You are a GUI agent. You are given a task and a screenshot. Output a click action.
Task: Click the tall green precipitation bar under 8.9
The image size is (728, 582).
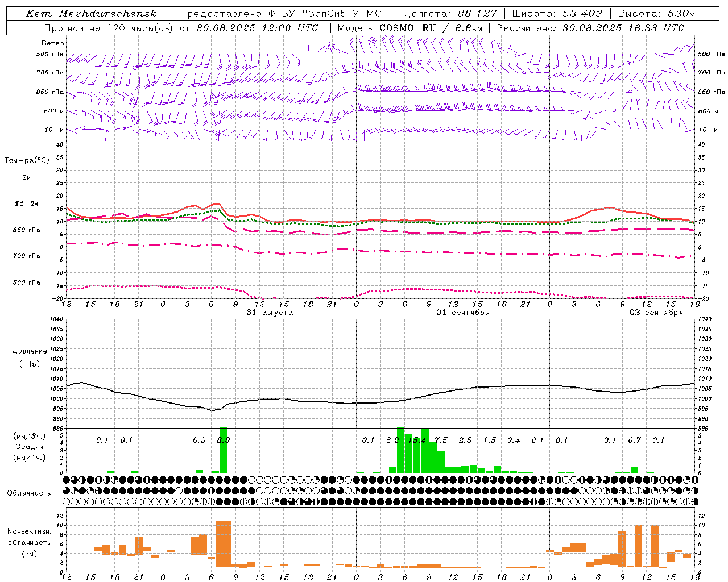[224, 450]
